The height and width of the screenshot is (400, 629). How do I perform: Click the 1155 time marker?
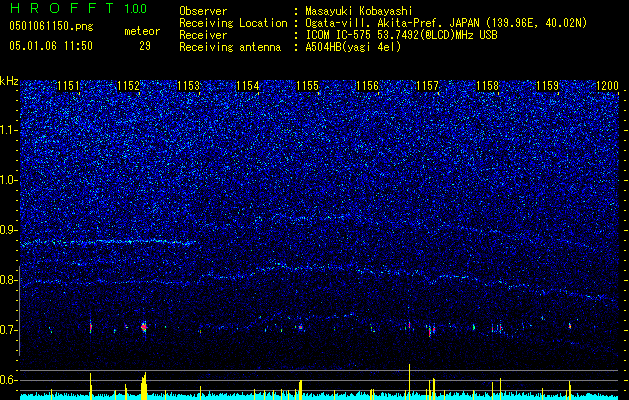[x=308, y=85]
